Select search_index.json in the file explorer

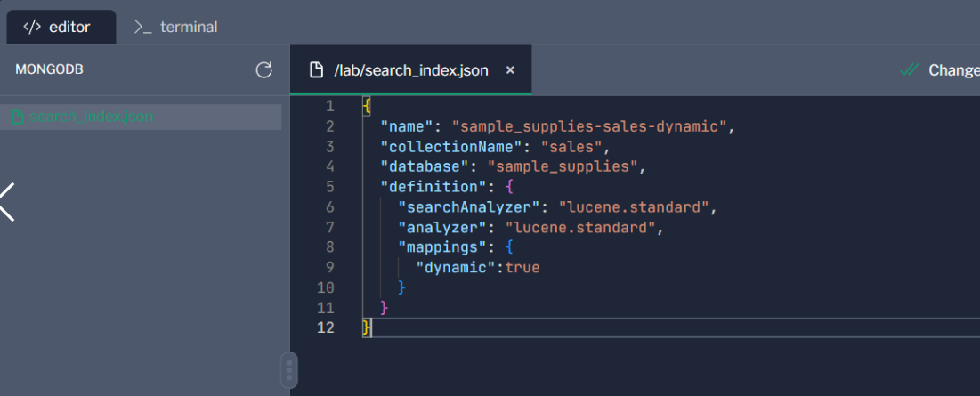tap(91, 117)
